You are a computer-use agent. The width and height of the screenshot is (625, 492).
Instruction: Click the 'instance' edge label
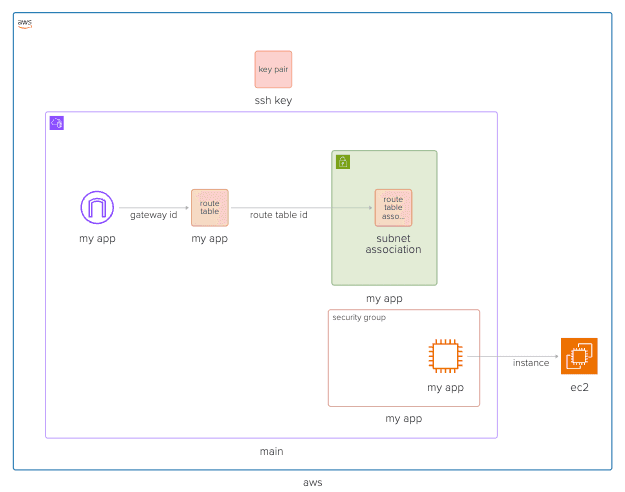[x=531, y=363]
